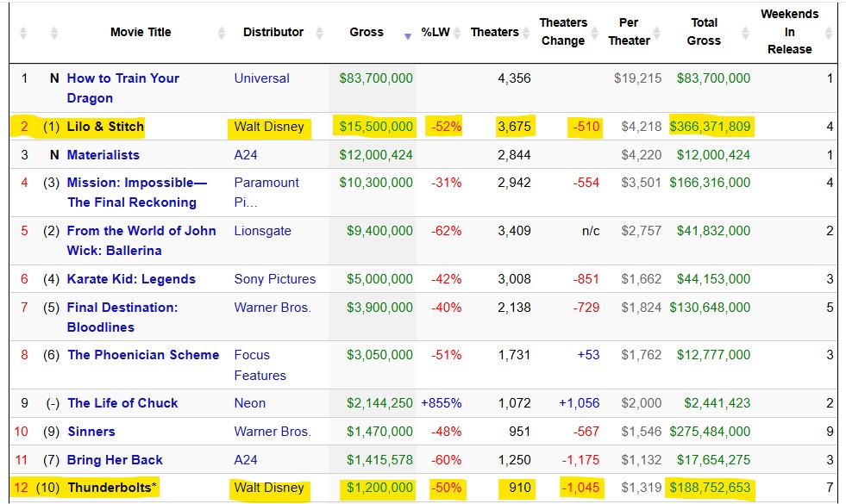The image size is (846, 504).
Task: Open From the World of John Wick: Ballerina
Action: point(141,240)
